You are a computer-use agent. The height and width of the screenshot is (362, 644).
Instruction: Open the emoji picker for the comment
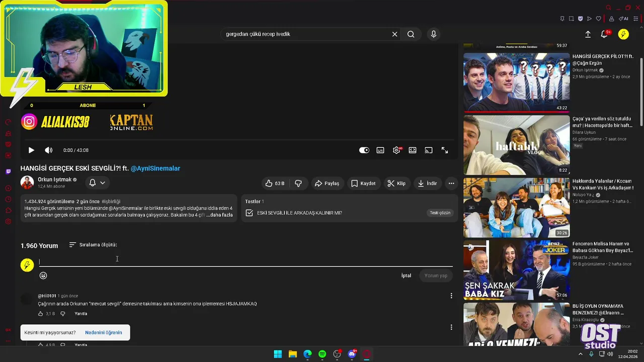click(43, 276)
